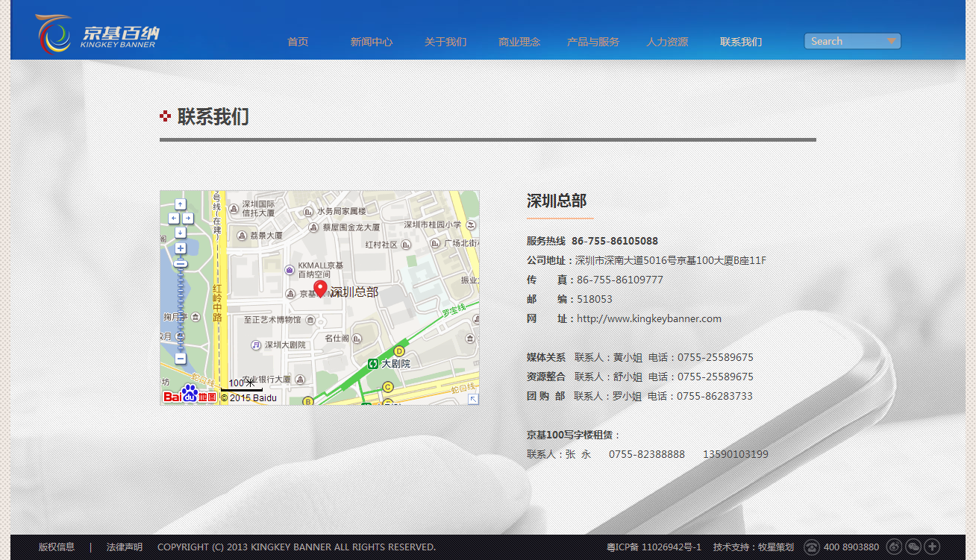Click the Kingkey Banner logo
The image size is (976, 560).
97,34
